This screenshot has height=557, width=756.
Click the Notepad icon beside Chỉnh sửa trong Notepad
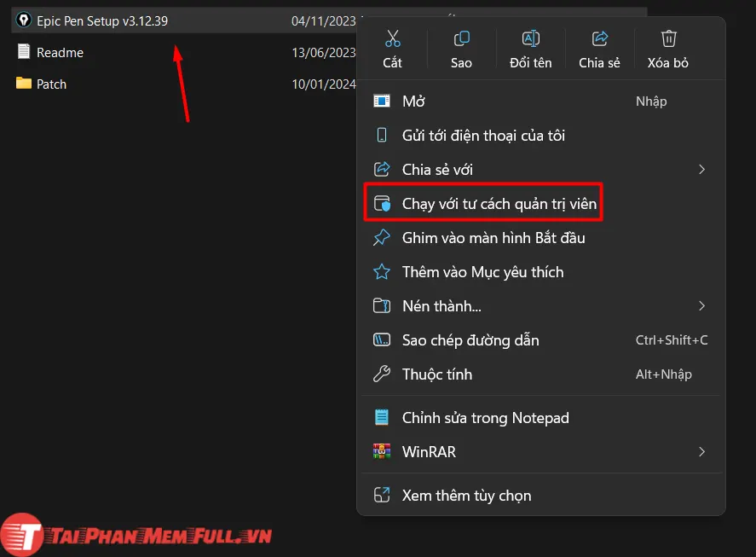[380, 417]
